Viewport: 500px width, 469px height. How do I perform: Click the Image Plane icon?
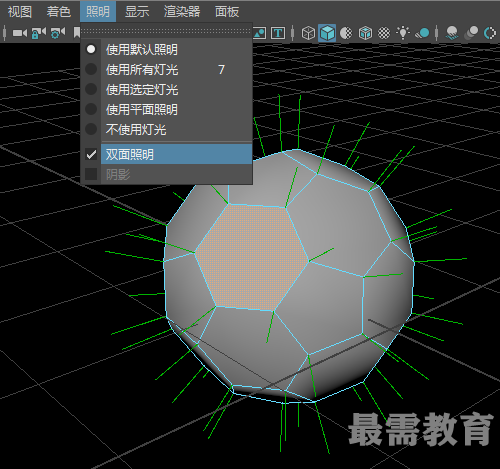point(259,33)
